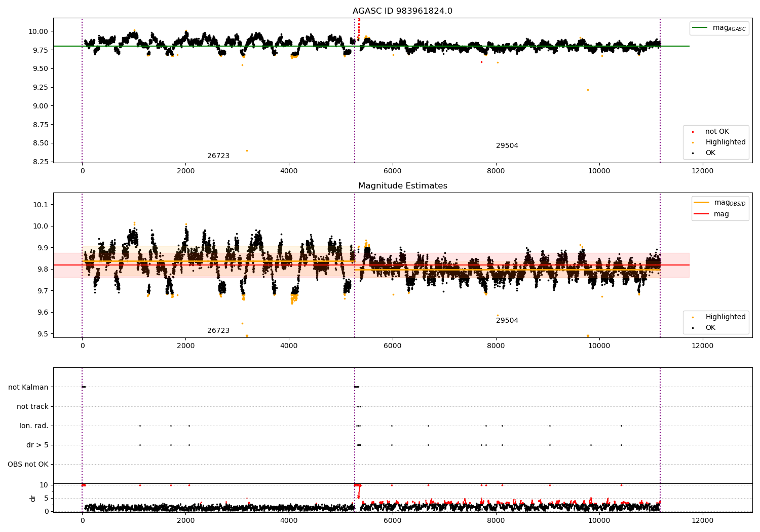Screen dimensions: 760x532
Task: Select the 'not OK' legend entry
Action: [717, 131]
